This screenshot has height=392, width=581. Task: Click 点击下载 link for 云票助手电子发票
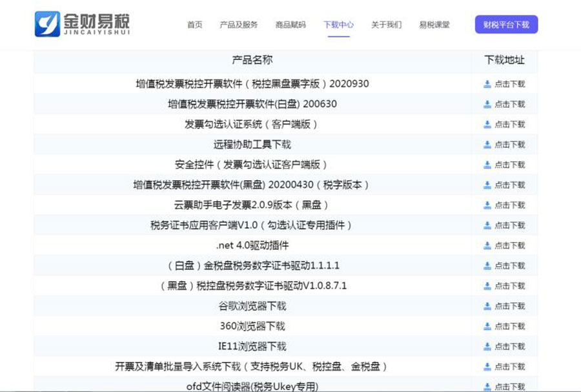coord(510,205)
